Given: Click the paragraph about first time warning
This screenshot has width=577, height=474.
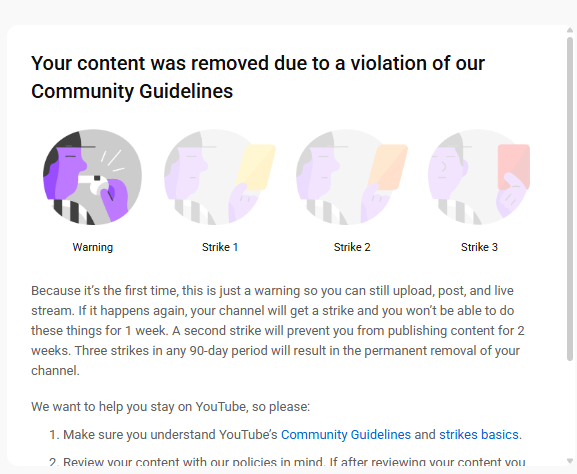Looking at the screenshot, I should coord(278,330).
